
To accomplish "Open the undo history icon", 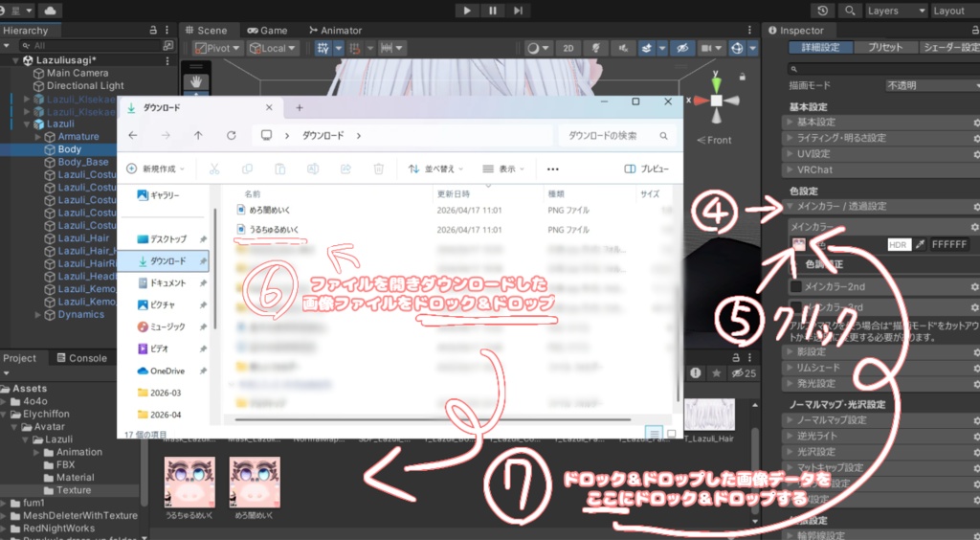I will [822, 11].
